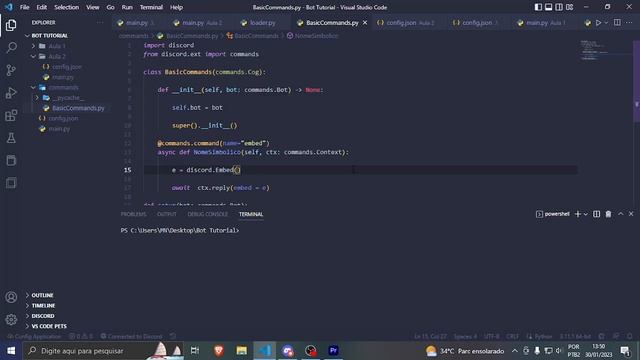The image size is (640, 360).
Task: Open the Explorer view in the activity bar
Action: pos(11,25)
